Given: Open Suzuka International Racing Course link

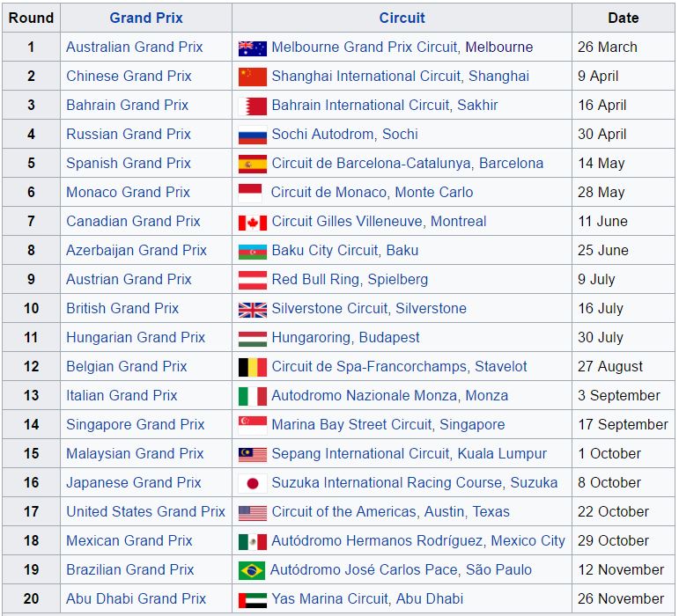Looking at the screenshot, I should tap(387, 482).
